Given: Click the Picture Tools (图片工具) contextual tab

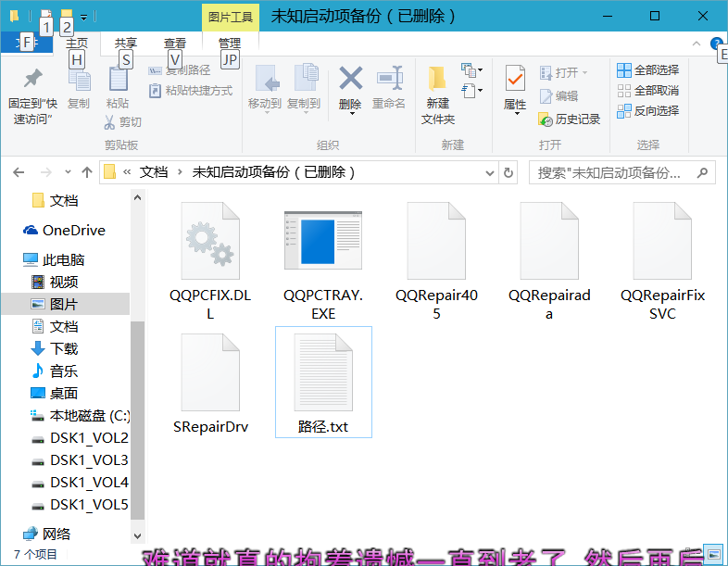Looking at the screenshot, I should point(231,18).
